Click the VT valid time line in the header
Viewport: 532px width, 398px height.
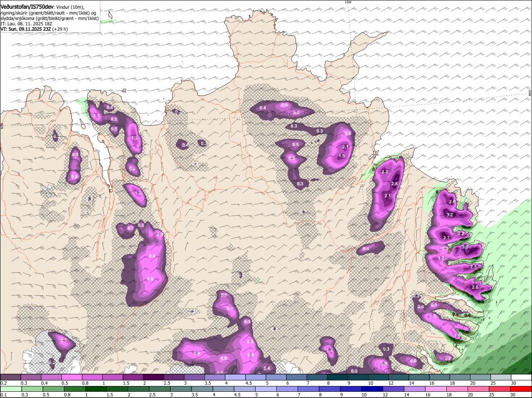[34, 29]
